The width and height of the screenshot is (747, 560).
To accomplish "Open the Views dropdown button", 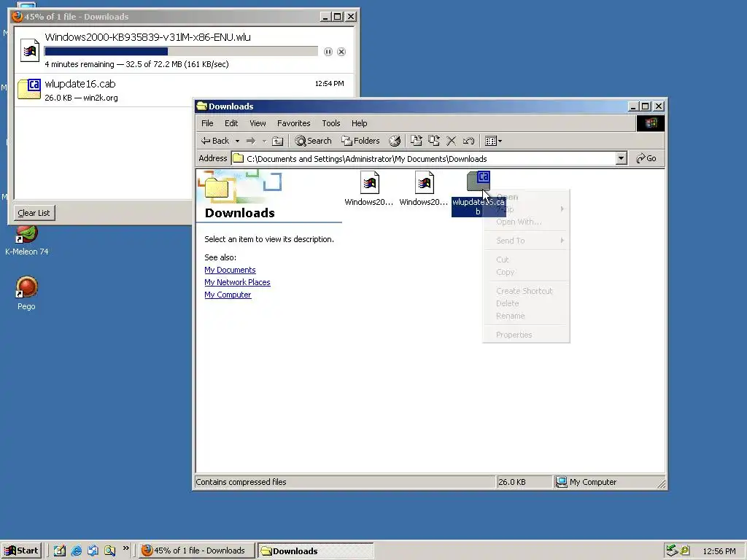I will [493, 141].
